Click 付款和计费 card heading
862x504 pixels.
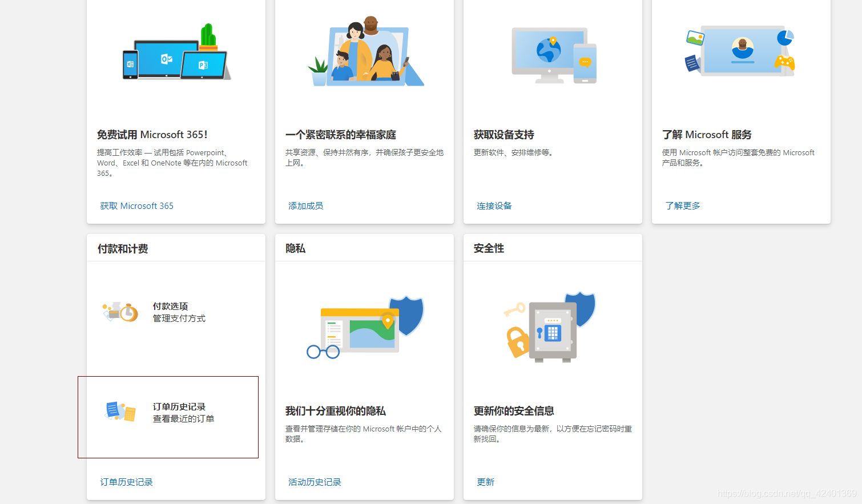(123, 249)
